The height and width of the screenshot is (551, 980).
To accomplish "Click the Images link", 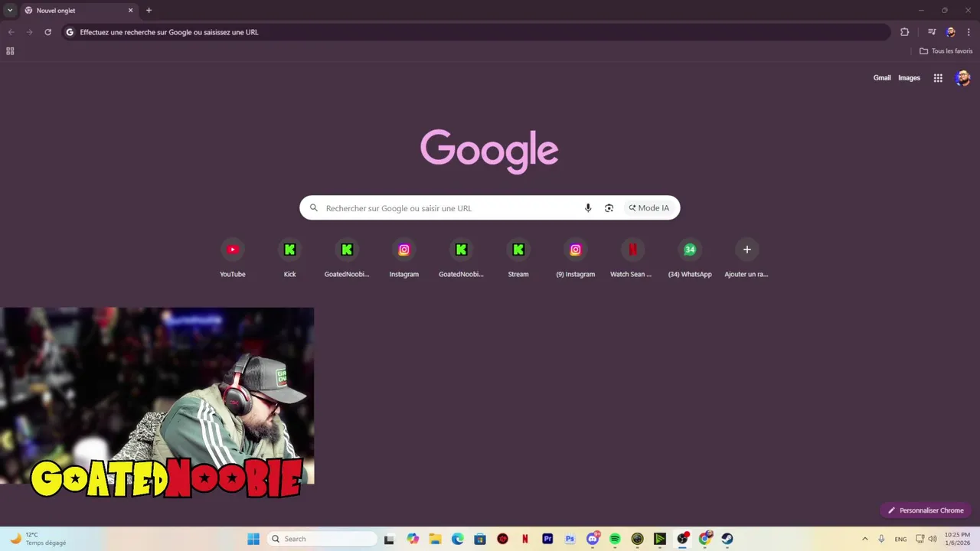I will (909, 78).
